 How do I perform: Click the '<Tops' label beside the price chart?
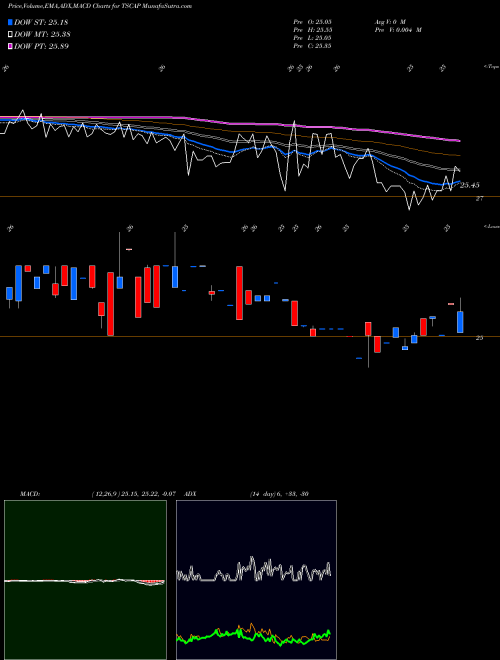click(491, 67)
